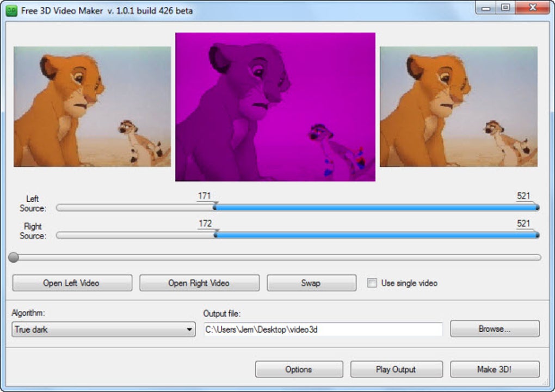Close the Free 3D Video Maker window
Viewport: 555px width, 392px height.
click(x=533, y=8)
